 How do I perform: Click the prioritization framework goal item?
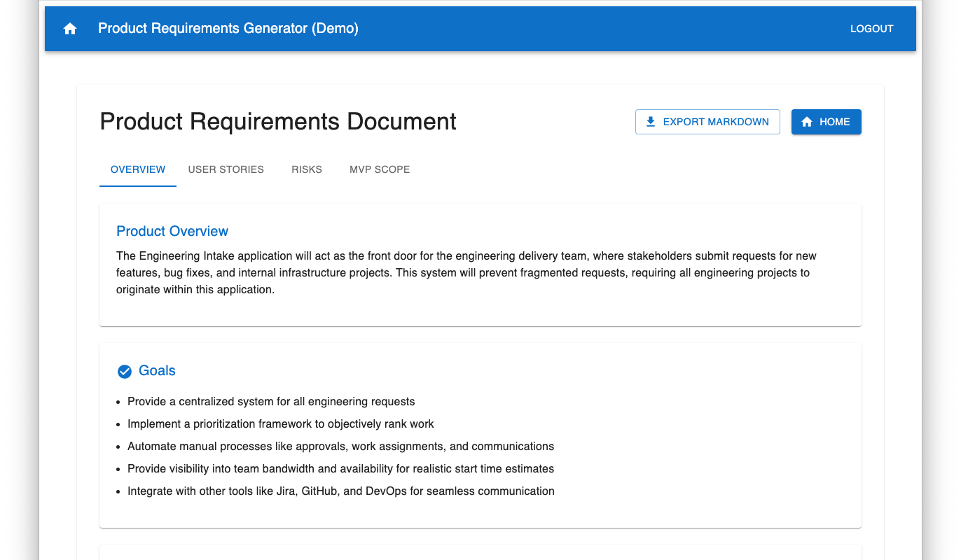click(x=280, y=424)
